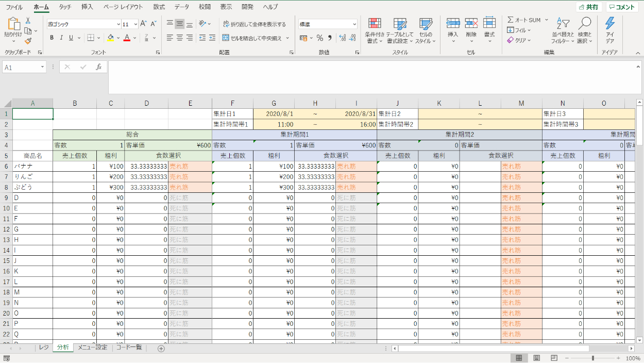Expand the number format dropdown 標準
Screen dimensions: 644x363
(x=354, y=24)
